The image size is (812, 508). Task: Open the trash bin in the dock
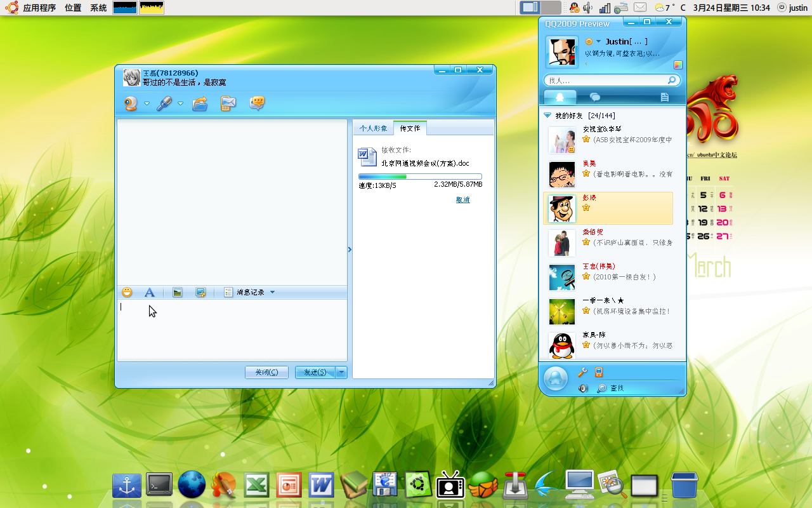click(684, 485)
